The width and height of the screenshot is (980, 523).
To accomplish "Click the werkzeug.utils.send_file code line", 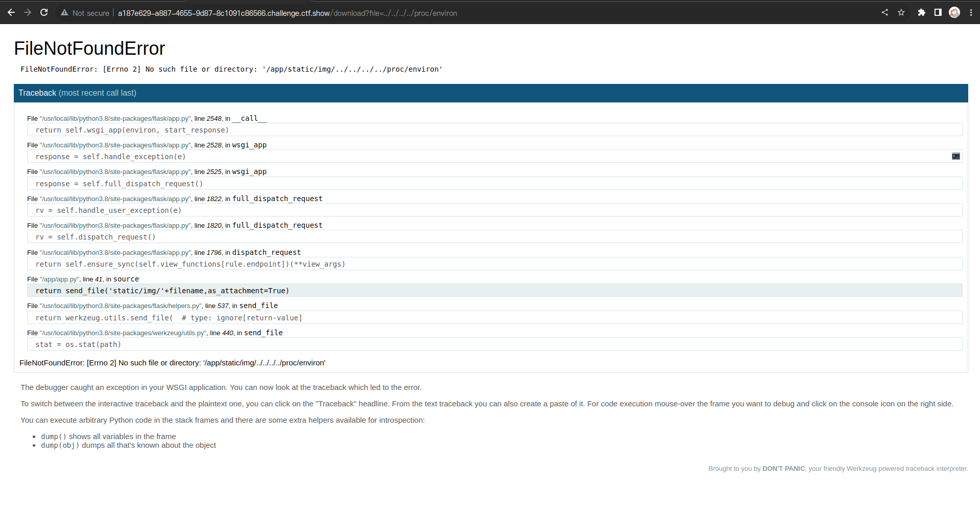I will click(169, 318).
